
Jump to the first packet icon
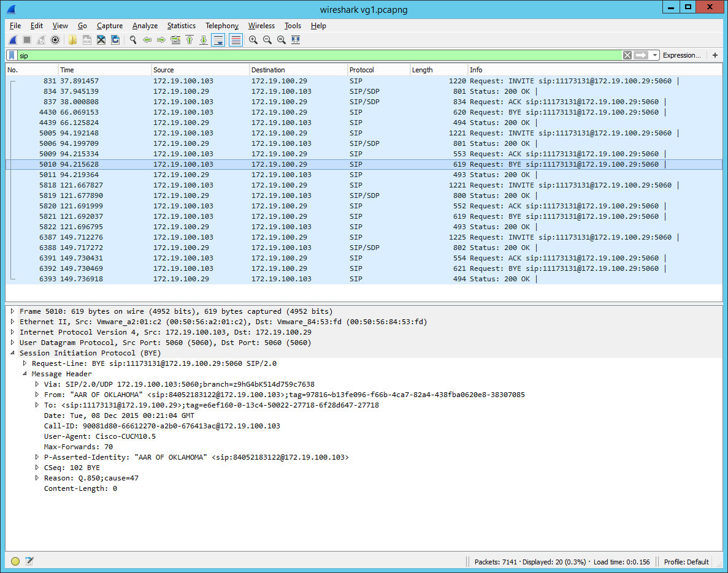coord(190,40)
